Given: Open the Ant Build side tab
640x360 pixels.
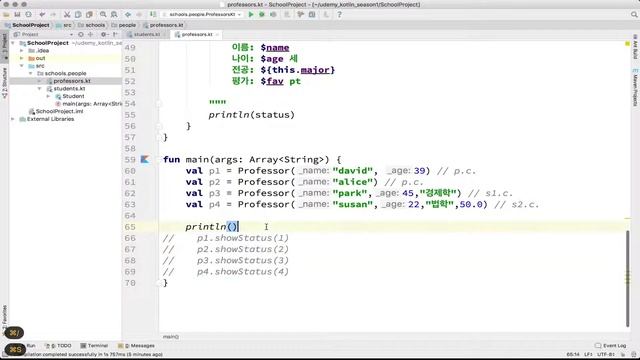Looking at the screenshot, I should coord(635,47).
